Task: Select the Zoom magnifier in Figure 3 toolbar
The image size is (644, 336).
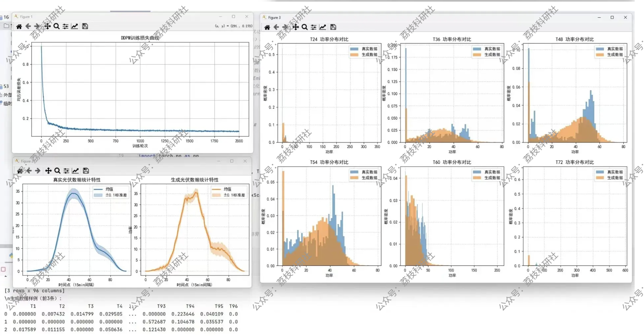Action: 305,27
